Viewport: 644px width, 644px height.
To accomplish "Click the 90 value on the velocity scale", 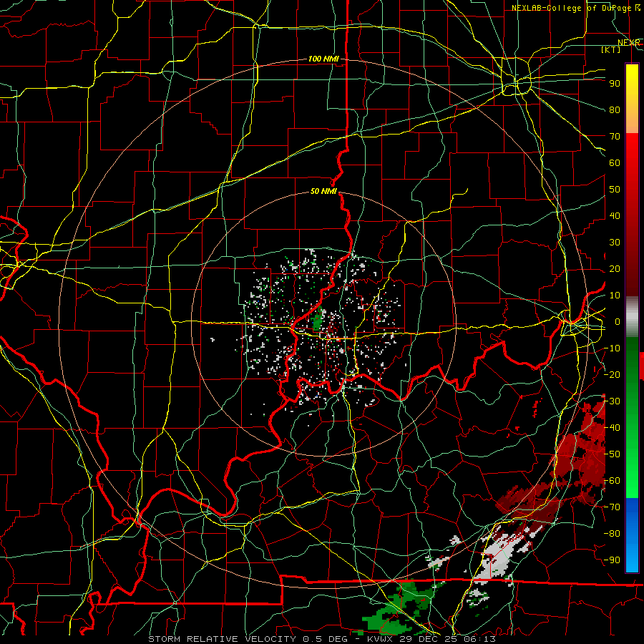I will pos(615,84).
